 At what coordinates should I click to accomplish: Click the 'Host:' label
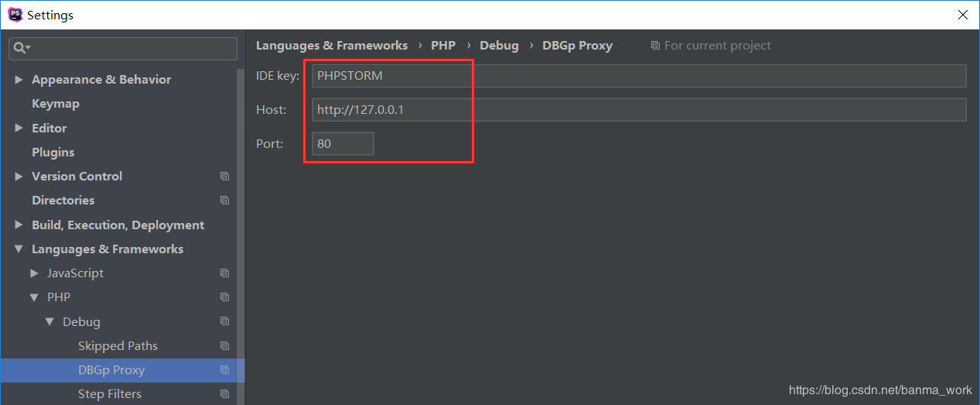[271, 110]
